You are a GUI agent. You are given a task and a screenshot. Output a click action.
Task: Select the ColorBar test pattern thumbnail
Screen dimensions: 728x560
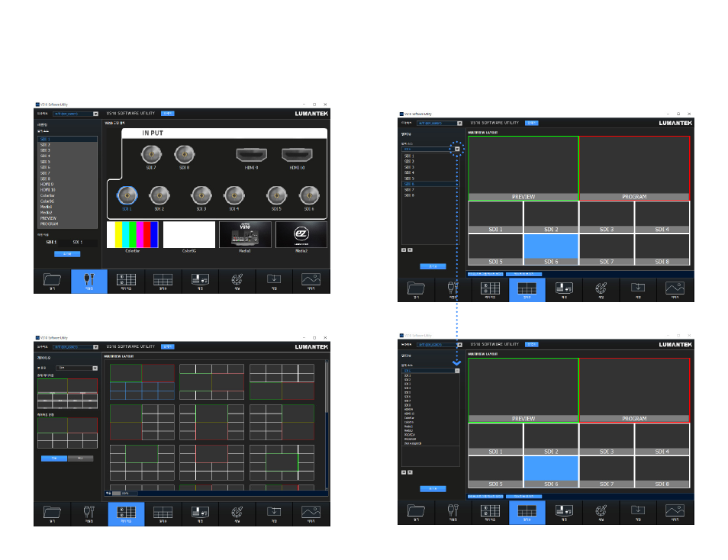(x=132, y=234)
